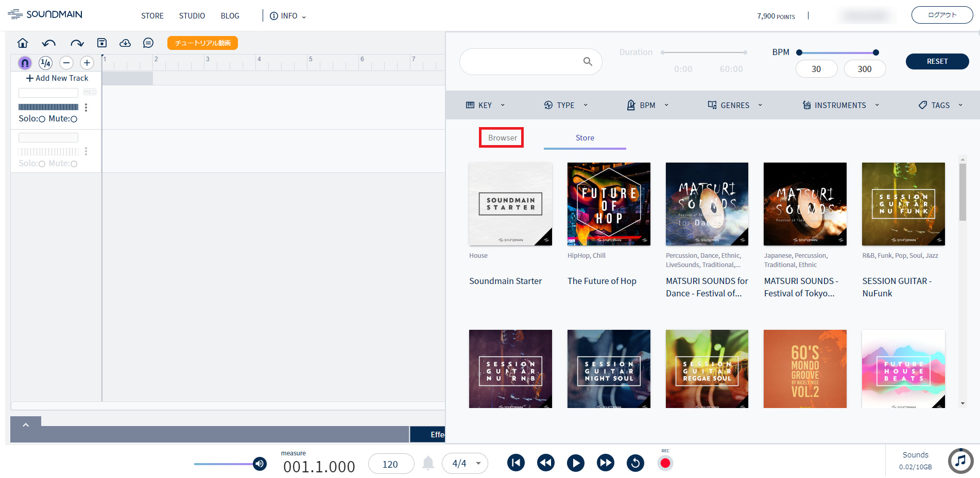Screen dimensions: 980x478
Task: Open the first track's three-dot menu
Action: 86,107
